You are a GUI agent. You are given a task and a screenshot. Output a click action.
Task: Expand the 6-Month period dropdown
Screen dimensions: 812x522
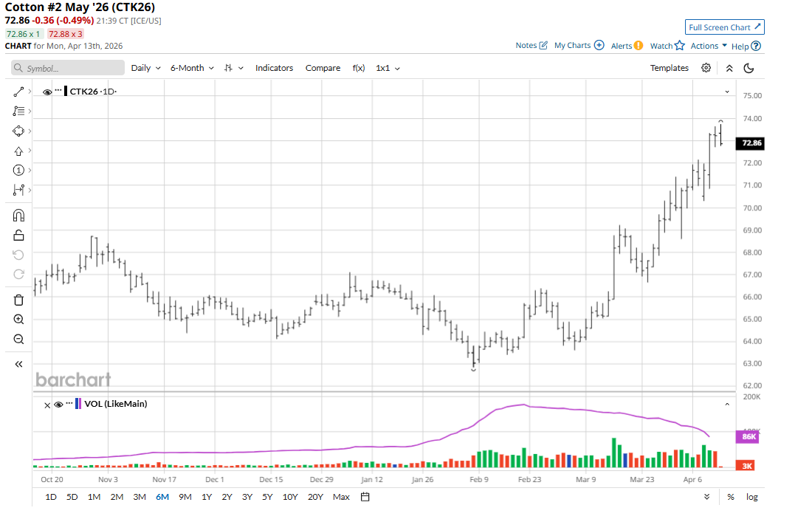(192, 68)
